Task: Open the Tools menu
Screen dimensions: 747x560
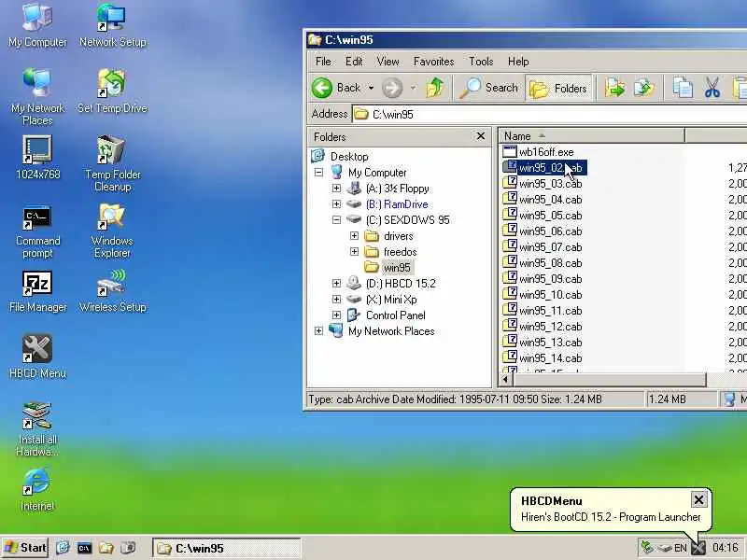Action: coord(481,62)
